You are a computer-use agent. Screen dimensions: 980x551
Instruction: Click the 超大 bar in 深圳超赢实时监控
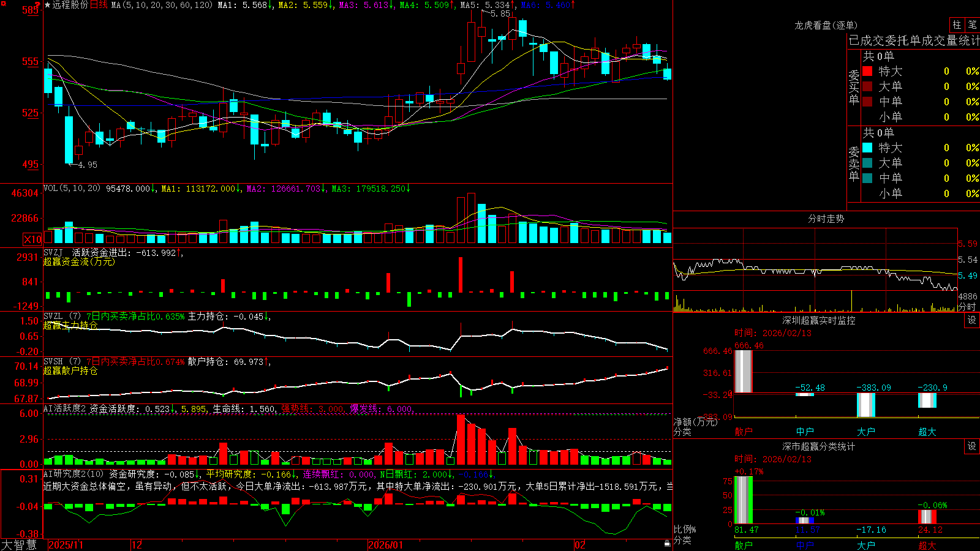(x=927, y=400)
